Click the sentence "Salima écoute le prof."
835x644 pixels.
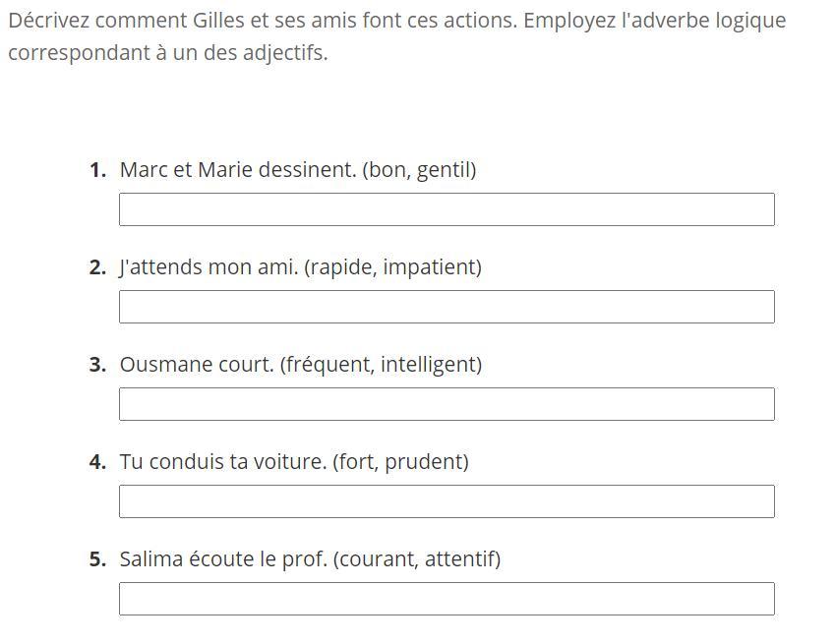[223, 559]
